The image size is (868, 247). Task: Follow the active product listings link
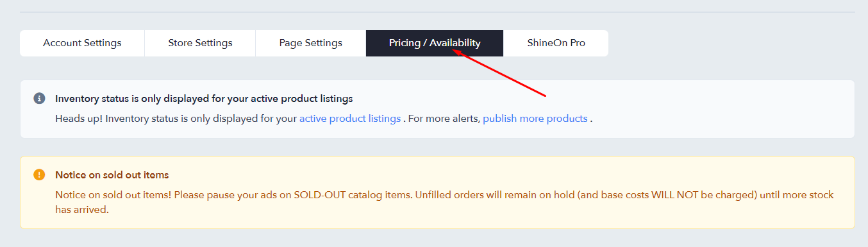coord(350,119)
